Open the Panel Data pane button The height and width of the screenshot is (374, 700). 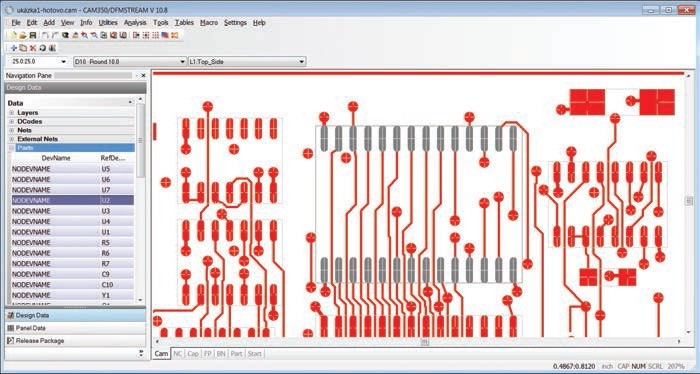tap(75, 328)
